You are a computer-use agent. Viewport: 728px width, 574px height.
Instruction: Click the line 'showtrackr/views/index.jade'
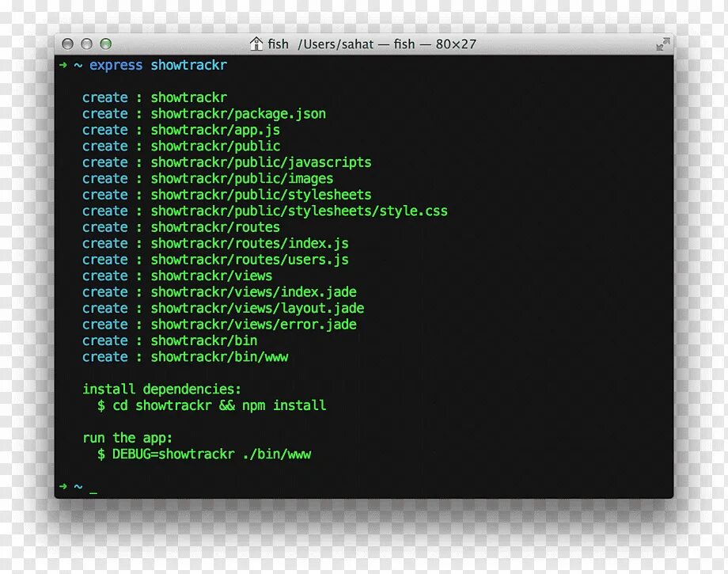tap(253, 292)
